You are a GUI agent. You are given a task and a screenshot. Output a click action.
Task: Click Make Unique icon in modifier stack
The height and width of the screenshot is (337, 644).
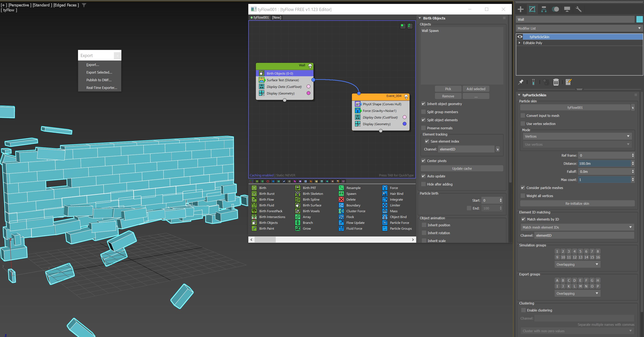[546, 82]
